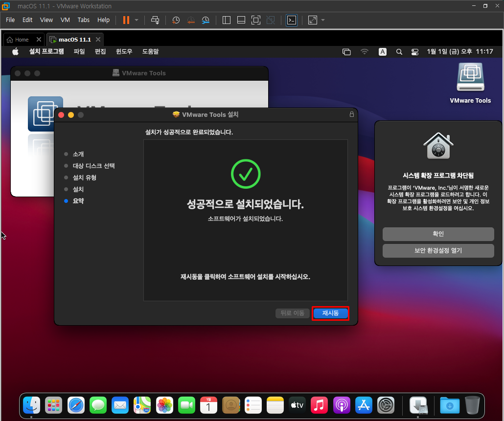Viewport: 504px width, 421px height.
Task: Take a snapshot of this VM
Action: tap(176, 20)
